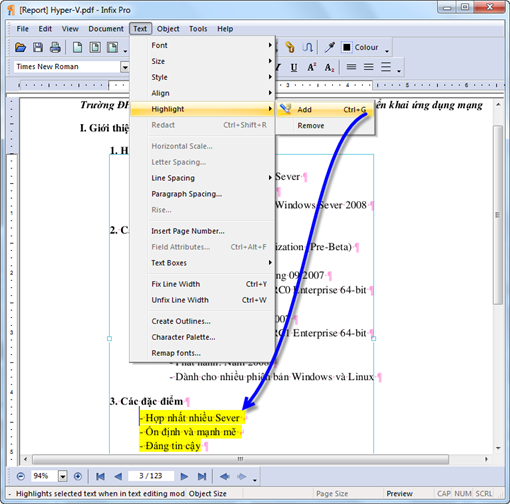The image size is (510, 504).
Task: Click the navigate back view arrow
Action: click(x=225, y=477)
